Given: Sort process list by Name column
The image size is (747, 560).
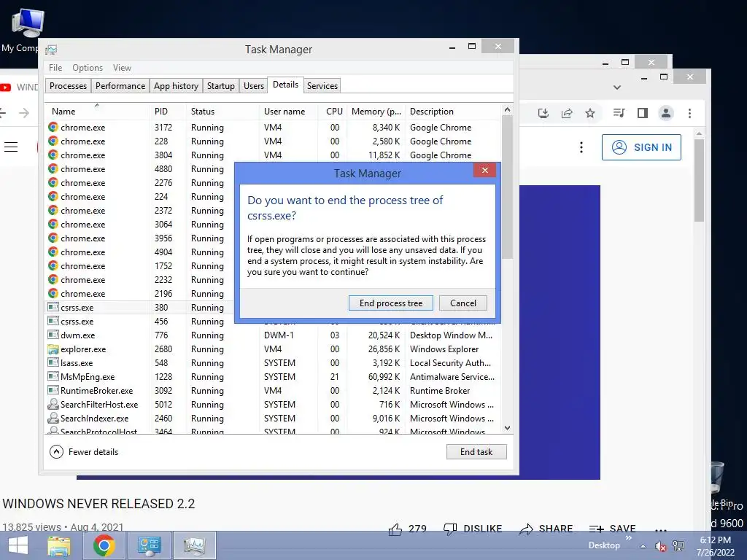Looking at the screenshot, I should tap(97, 112).
